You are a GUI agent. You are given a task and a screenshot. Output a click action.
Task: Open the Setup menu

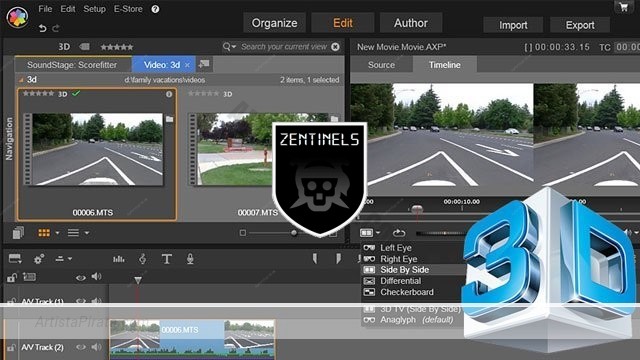[94, 9]
